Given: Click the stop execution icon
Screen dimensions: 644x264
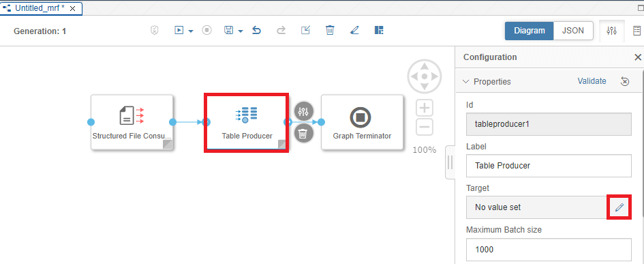Looking at the screenshot, I should pyautogui.click(x=207, y=31).
